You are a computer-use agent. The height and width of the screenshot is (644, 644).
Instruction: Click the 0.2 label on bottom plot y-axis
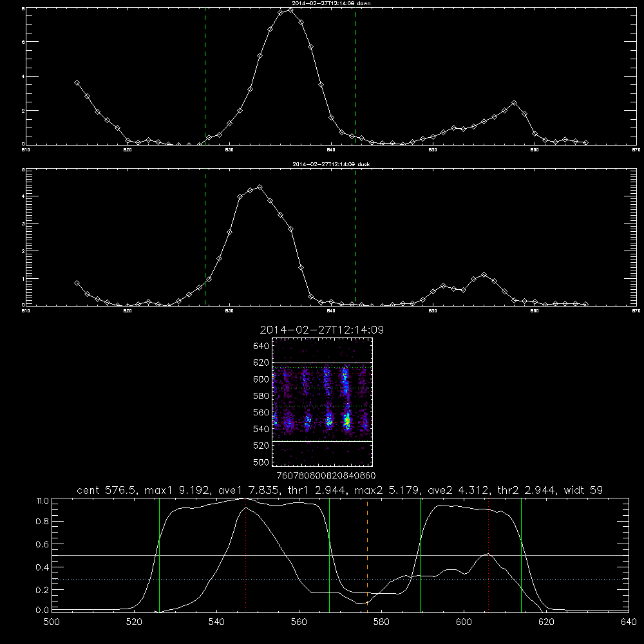click(43, 590)
